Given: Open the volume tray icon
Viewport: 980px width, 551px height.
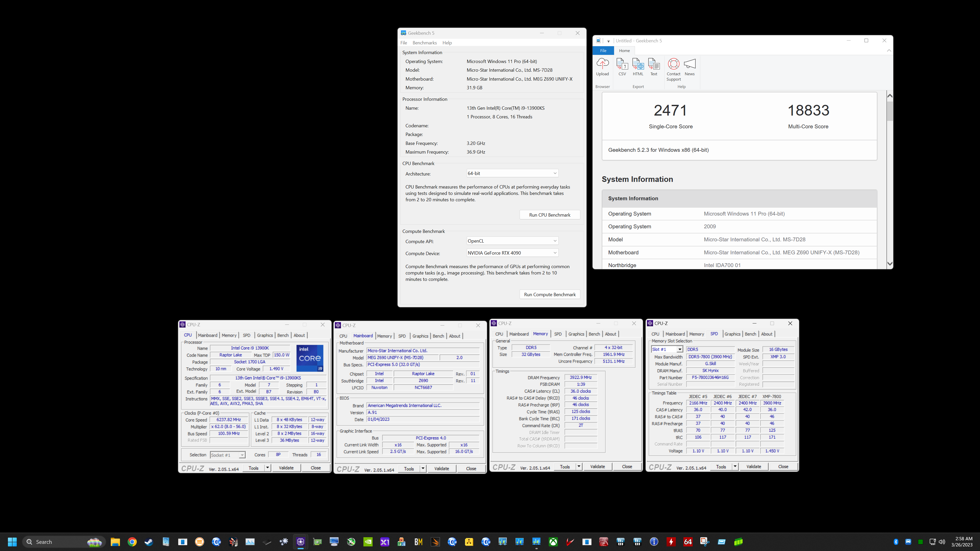Looking at the screenshot, I should 942,542.
